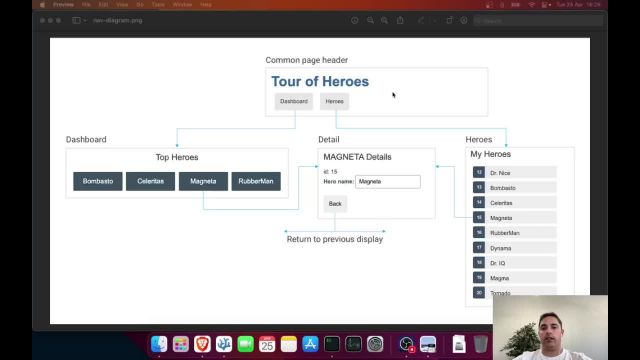640x360 pixels.
Task: Rotate the image with the Rotate icon
Action: pos(449,20)
